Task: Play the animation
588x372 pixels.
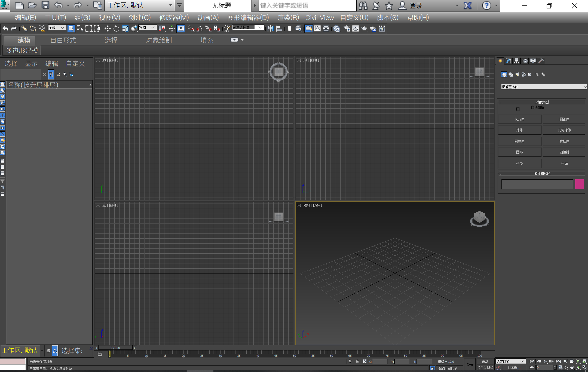Action: [x=545, y=361]
